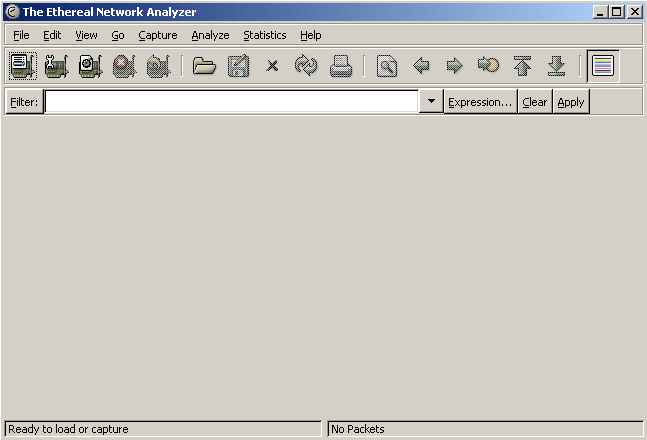
Task: Click into the display filter text field
Action: [231, 102]
